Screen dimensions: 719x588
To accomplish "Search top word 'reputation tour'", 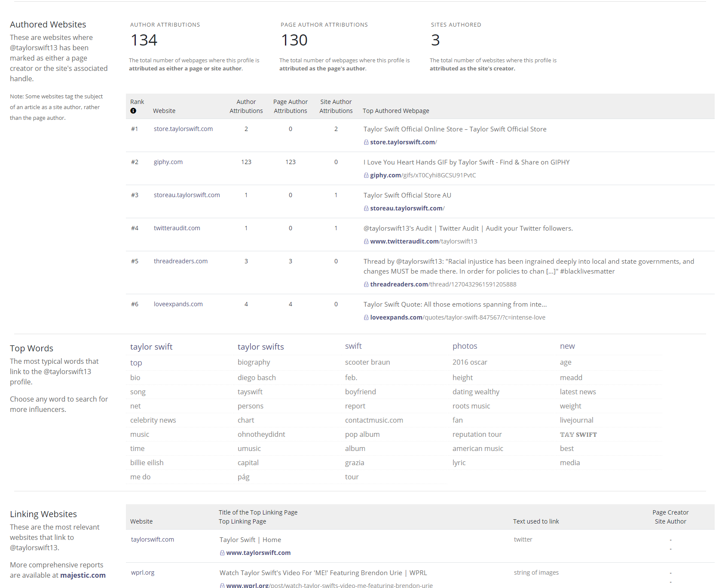I will [x=477, y=434].
